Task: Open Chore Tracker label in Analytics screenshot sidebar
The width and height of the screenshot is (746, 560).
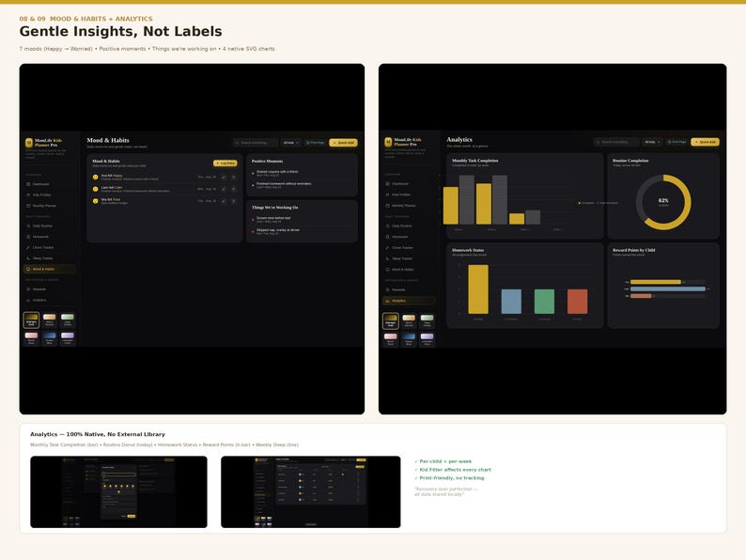Action: point(402,248)
